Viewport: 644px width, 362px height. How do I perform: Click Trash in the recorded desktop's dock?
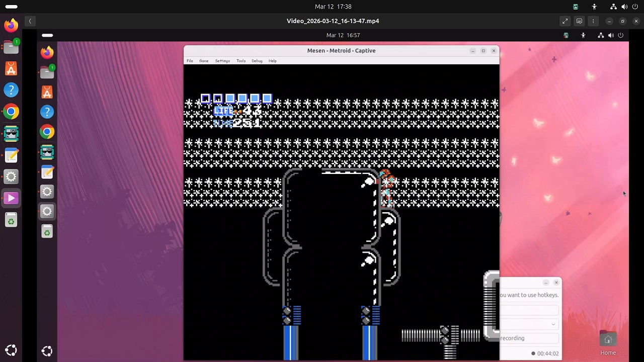pos(47,231)
